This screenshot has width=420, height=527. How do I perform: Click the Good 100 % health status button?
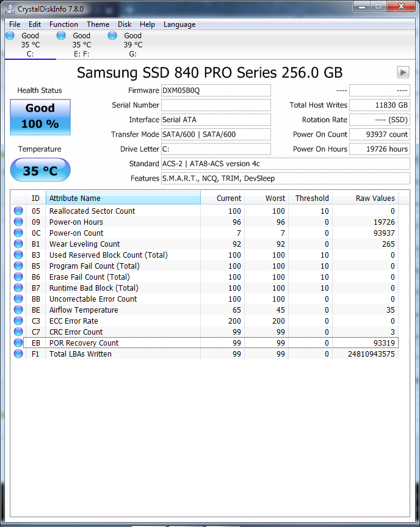pos(40,117)
